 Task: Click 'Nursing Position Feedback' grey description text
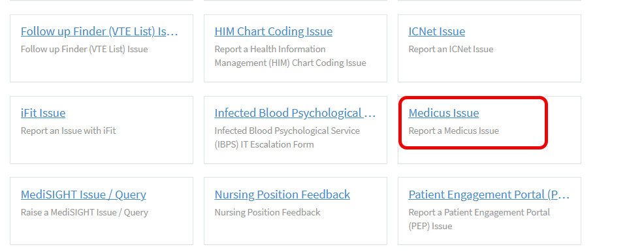[x=267, y=213]
